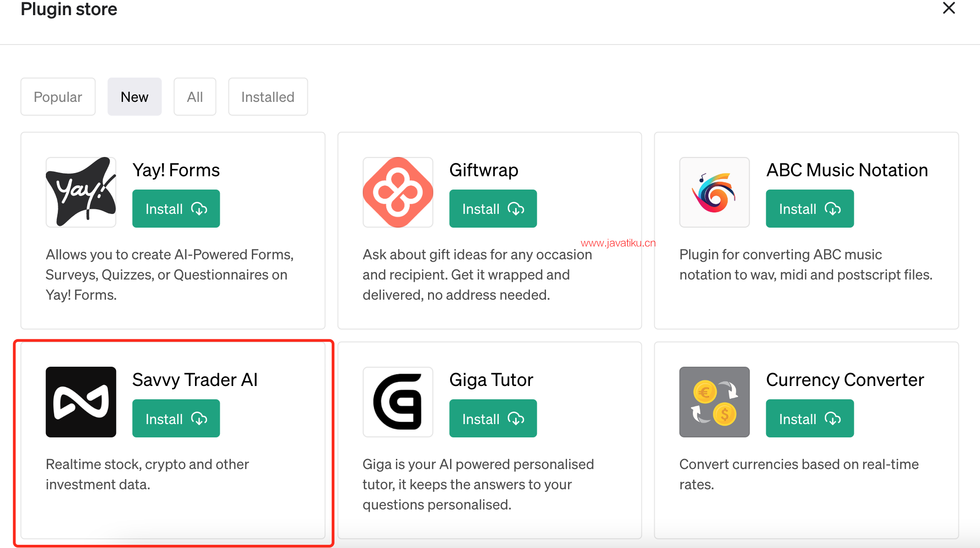Click the 'Realtime stock, crypto' description
Screen dimensions: 980x548
coord(147,474)
